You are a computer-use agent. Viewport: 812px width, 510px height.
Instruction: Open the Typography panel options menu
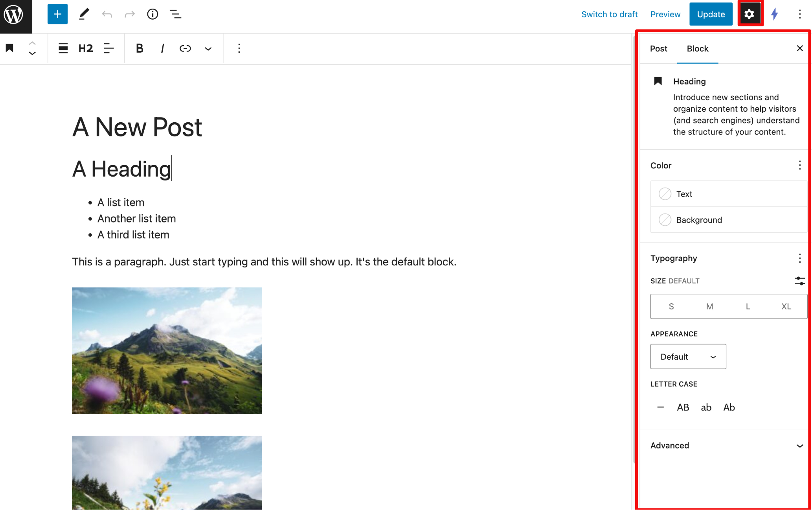[799, 258]
